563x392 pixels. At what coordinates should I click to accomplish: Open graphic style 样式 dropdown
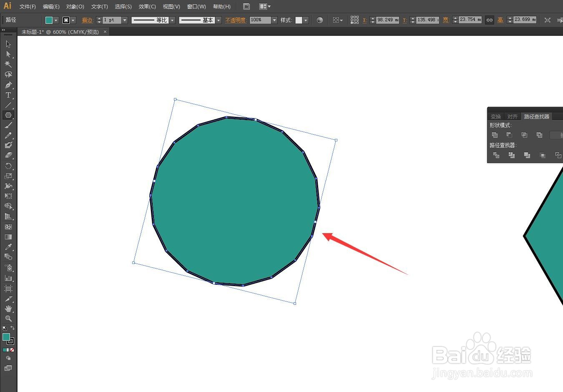[x=306, y=20]
